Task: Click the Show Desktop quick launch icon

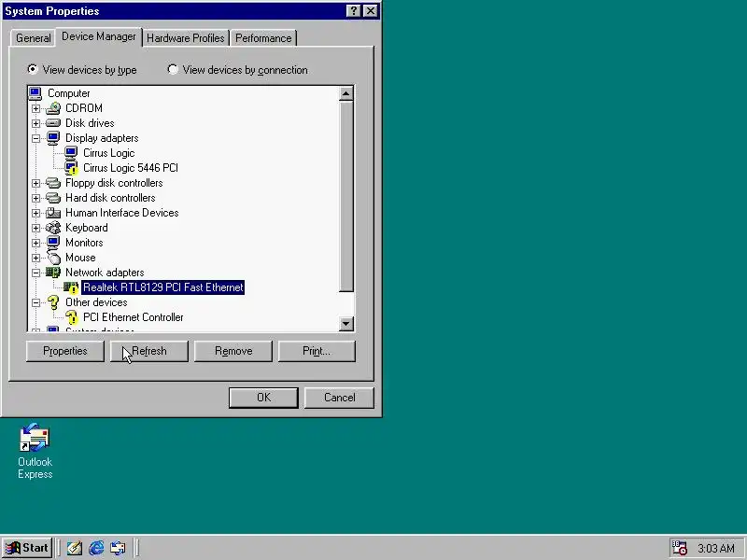Action: (75, 548)
